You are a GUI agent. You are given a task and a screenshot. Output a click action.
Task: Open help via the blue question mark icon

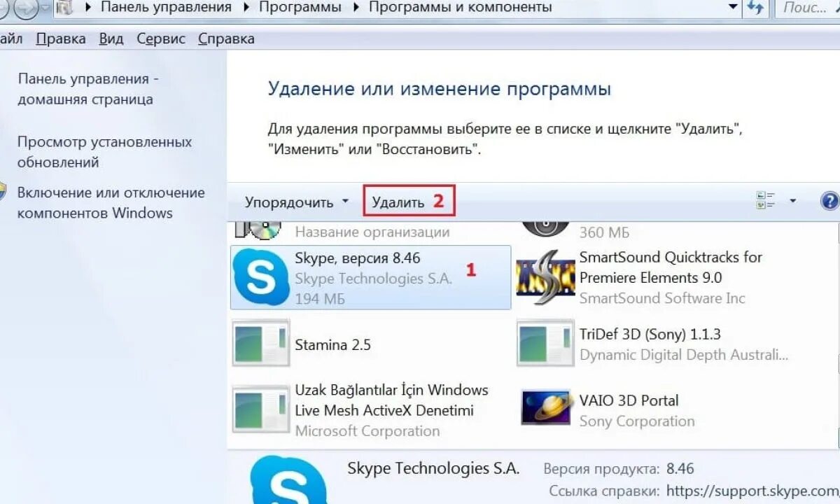point(830,201)
